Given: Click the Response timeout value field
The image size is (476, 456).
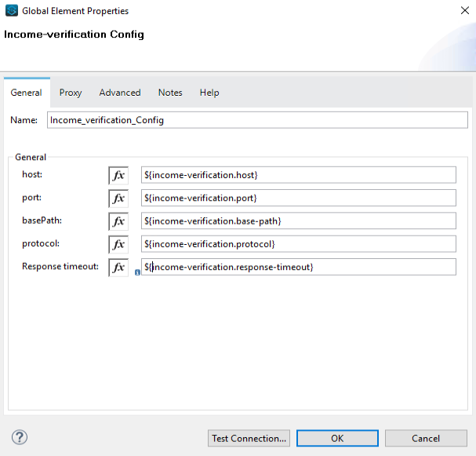Looking at the screenshot, I should click(299, 267).
